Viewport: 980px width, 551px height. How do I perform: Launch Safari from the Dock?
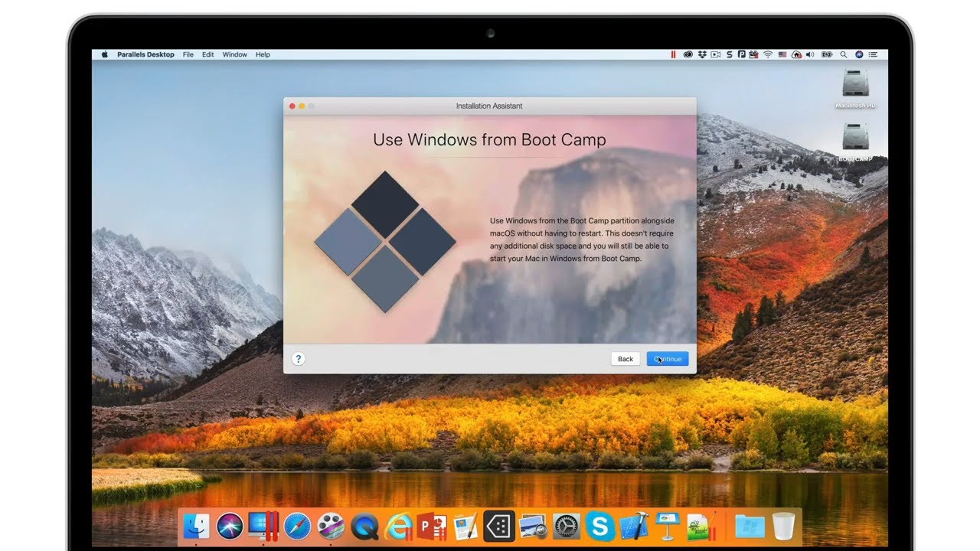(x=297, y=526)
